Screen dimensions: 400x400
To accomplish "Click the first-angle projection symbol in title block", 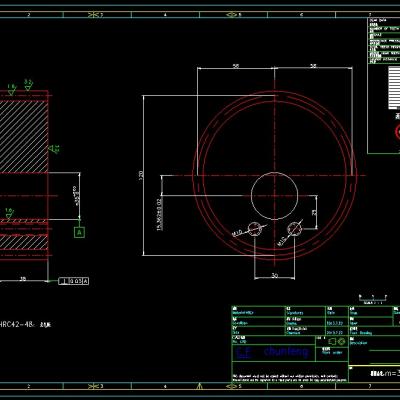I will pos(336,341).
